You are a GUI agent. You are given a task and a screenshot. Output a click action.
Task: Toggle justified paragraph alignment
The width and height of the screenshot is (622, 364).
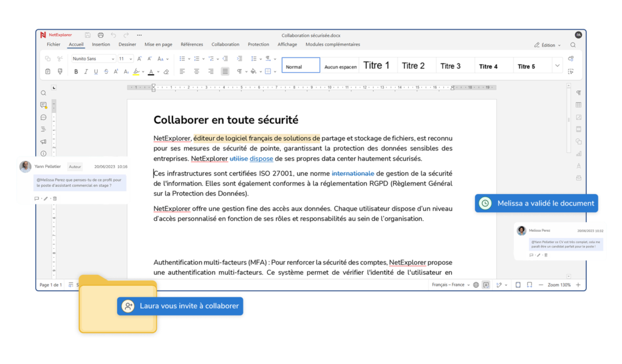225,72
